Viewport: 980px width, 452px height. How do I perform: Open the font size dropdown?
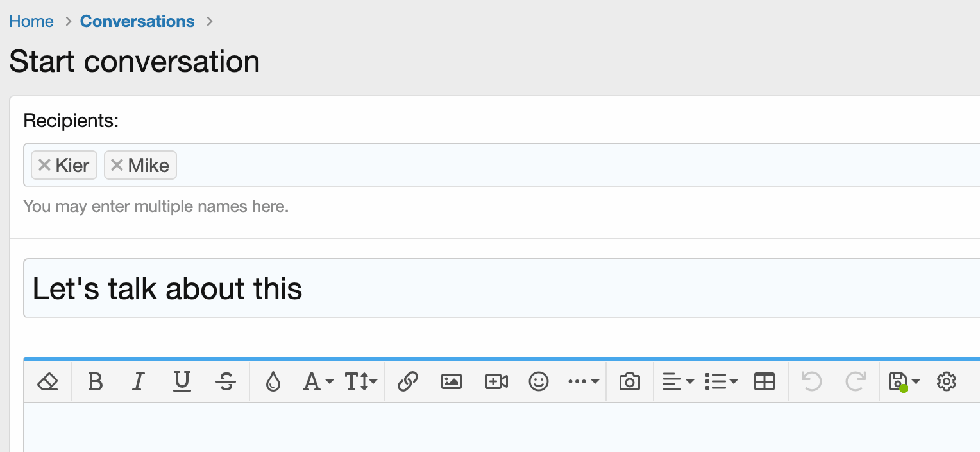pos(361,382)
